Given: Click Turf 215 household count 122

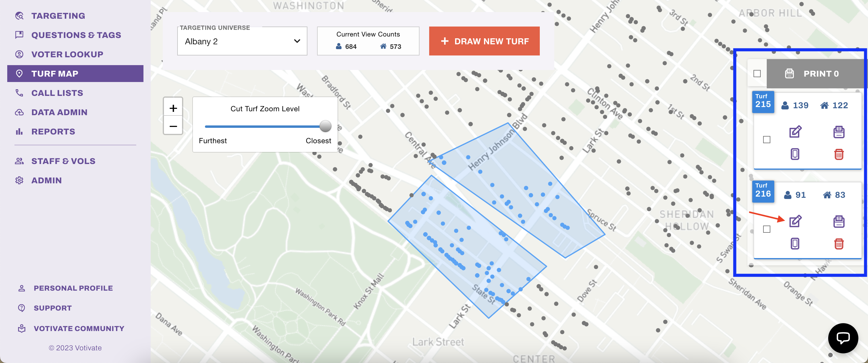Looking at the screenshot, I should point(840,106).
